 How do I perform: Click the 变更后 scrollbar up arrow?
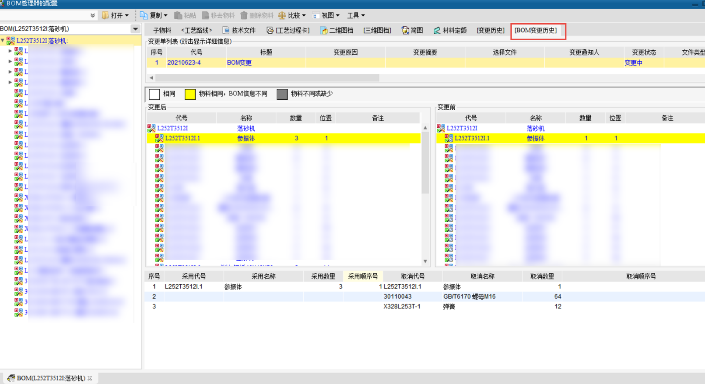[425, 128]
